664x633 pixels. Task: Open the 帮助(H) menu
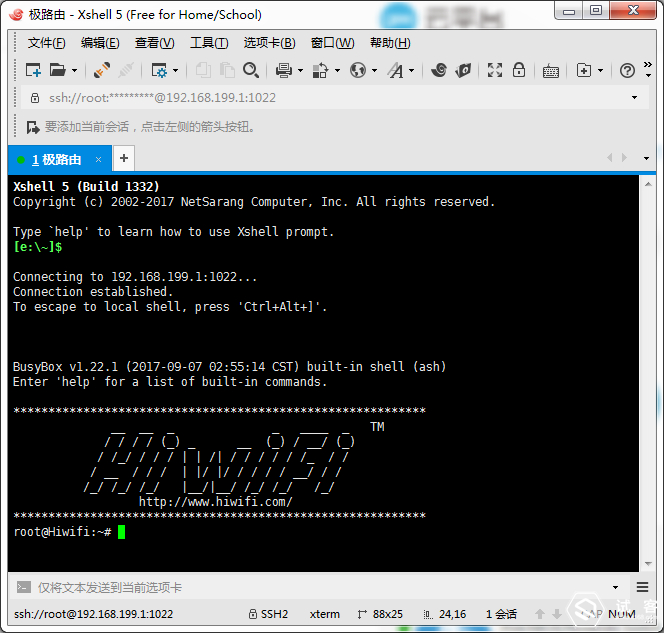tap(390, 43)
